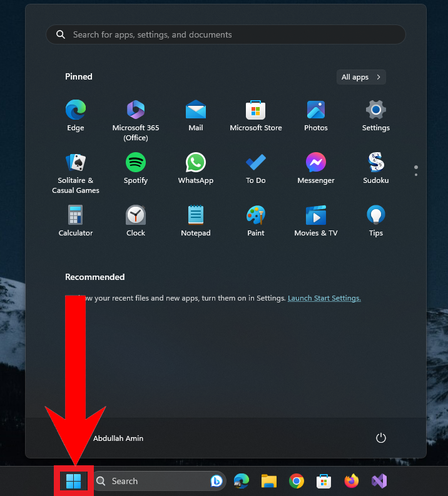Open Microsoft Store from pinned apps
Viewport: 448px width, 496px height.
point(255,115)
